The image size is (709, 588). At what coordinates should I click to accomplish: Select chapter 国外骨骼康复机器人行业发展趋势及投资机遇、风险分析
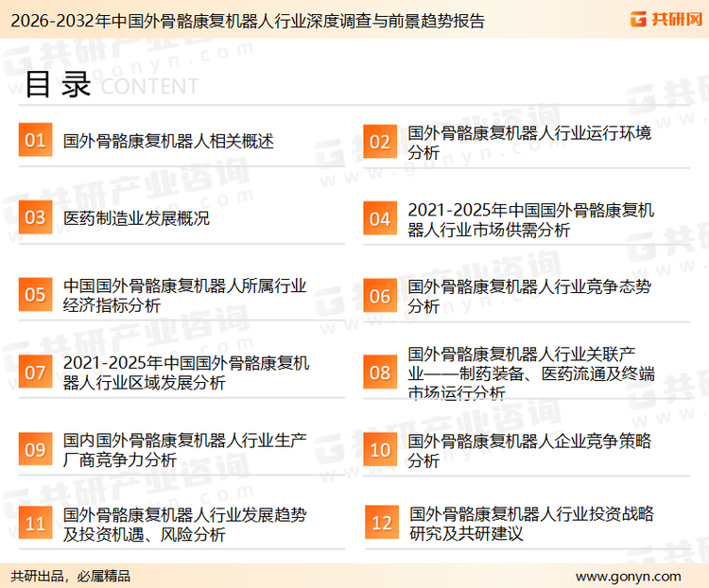tap(185, 525)
